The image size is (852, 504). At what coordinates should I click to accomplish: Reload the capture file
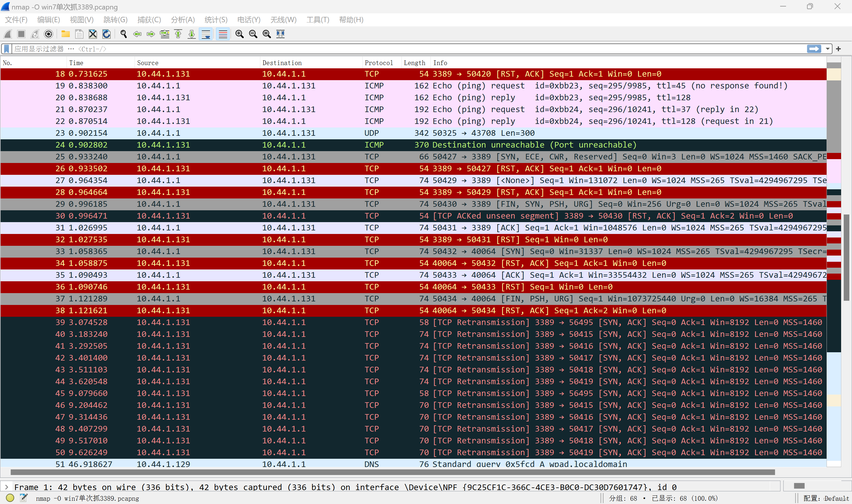point(106,34)
